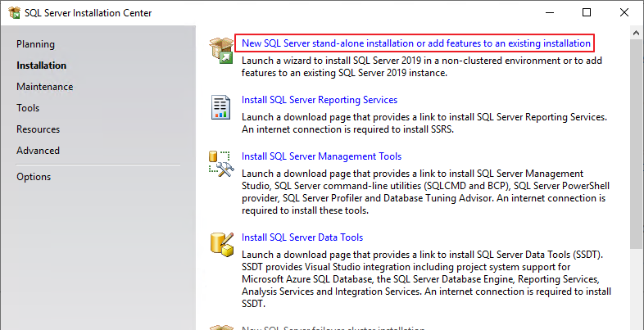Click the SSDT Visual Studio description text
644x330 pixels.
[426, 279]
